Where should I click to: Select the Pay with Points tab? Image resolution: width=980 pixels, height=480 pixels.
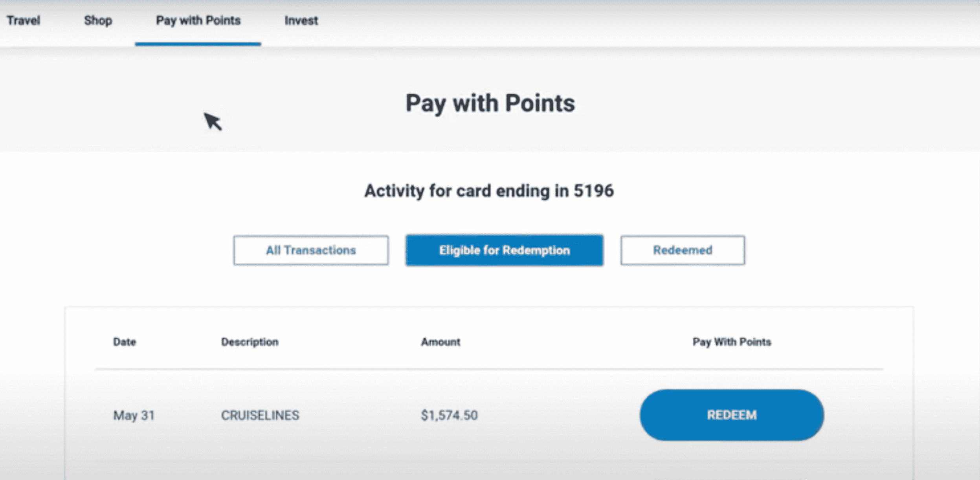pos(198,20)
